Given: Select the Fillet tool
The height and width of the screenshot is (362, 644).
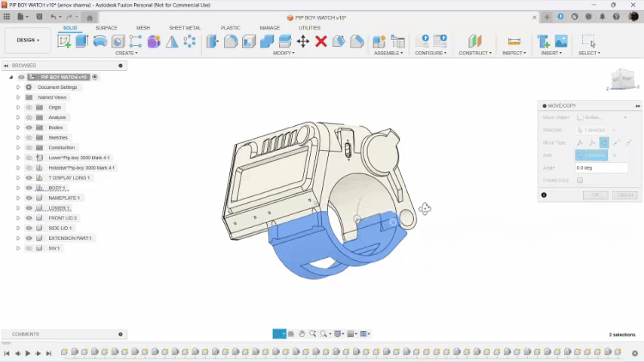Looking at the screenshot, I should click(x=231, y=41).
